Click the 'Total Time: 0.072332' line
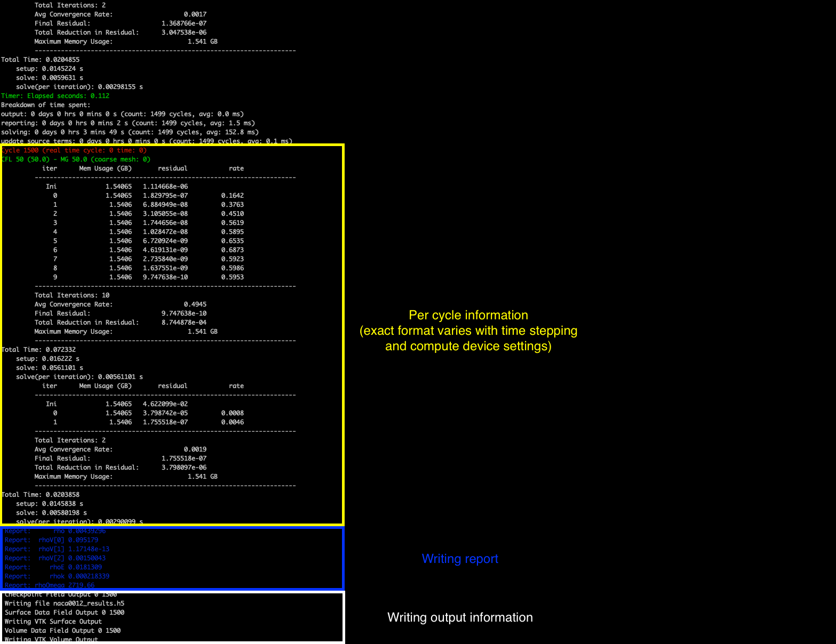This screenshot has width=836, height=644. point(39,350)
